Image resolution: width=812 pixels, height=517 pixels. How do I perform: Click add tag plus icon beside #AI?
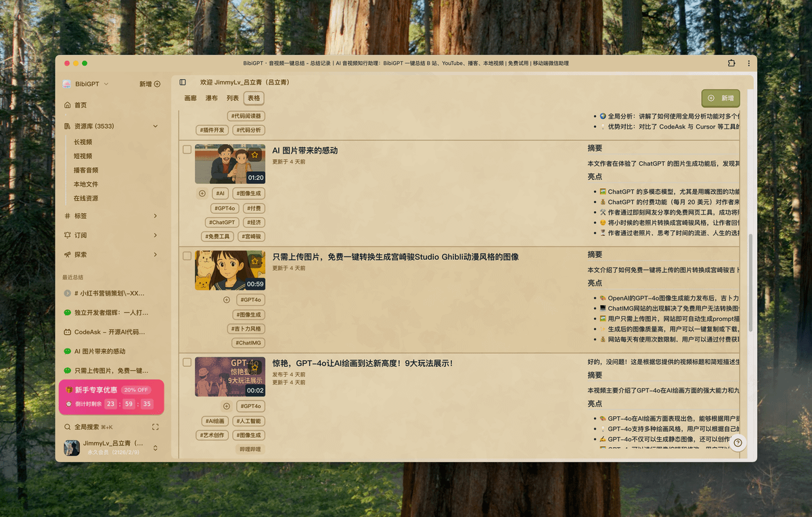202,194
